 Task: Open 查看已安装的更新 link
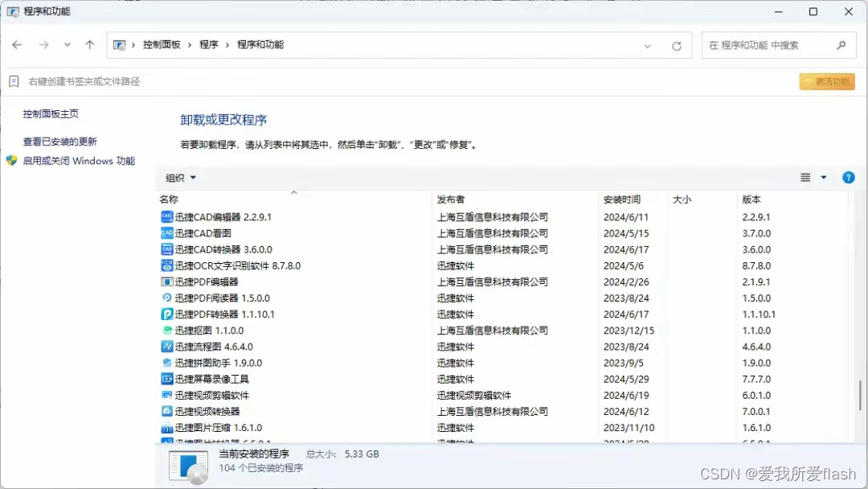click(x=59, y=142)
